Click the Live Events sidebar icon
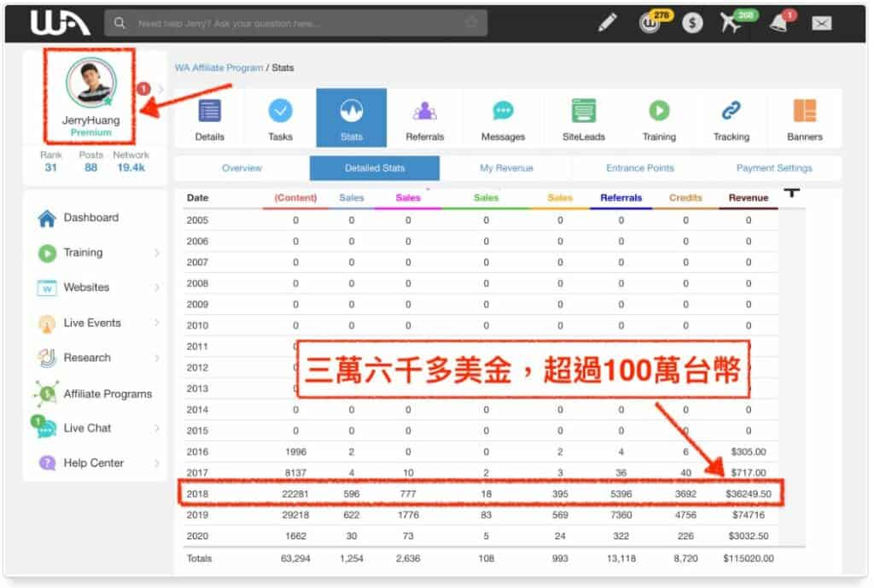The image size is (874, 588). click(x=47, y=323)
